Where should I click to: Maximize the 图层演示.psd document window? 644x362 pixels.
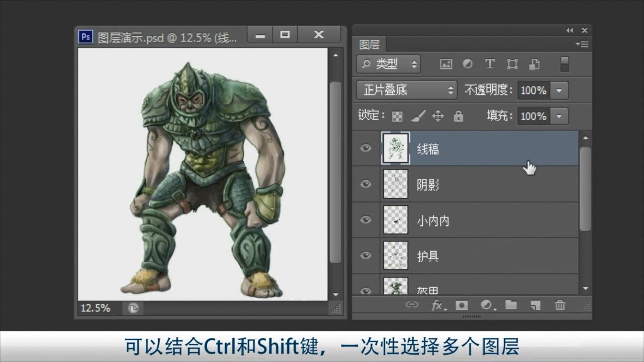pos(285,35)
